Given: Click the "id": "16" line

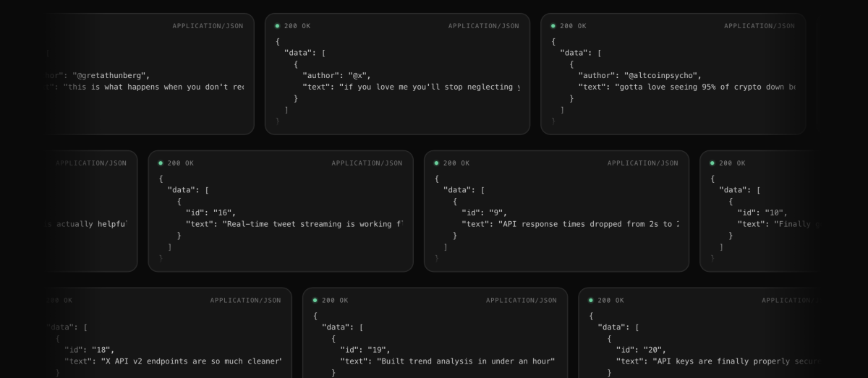Looking at the screenshot, I should 210,212.
